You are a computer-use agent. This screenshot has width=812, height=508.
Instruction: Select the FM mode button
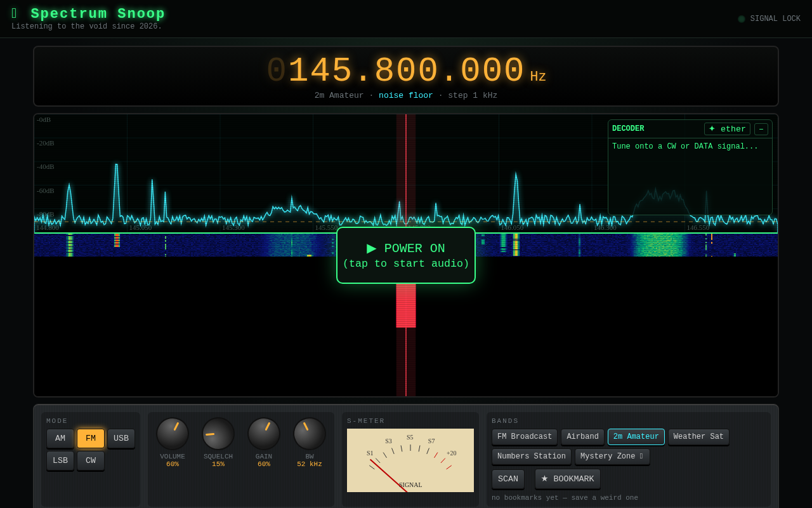click(x=91, y=438)
